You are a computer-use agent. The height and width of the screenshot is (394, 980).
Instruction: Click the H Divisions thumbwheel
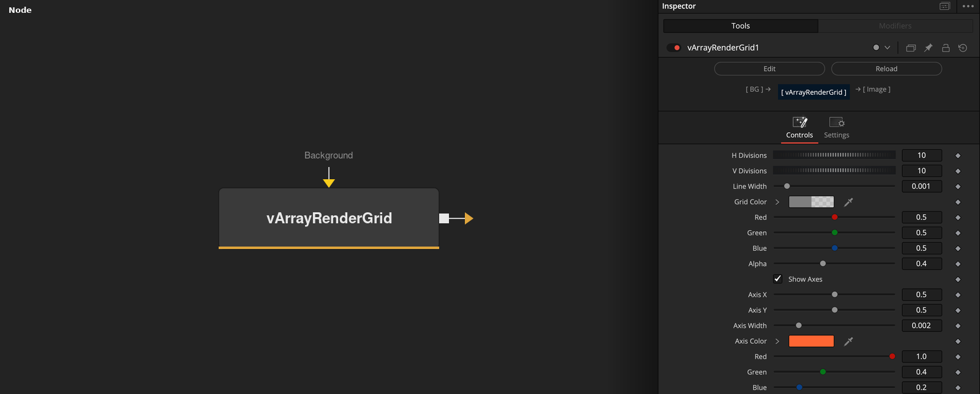click(834, 155)
